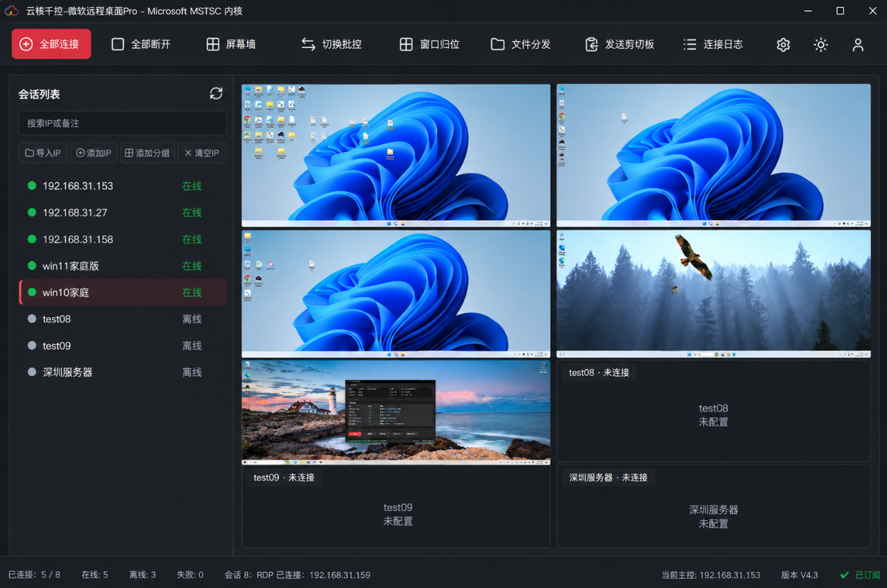
Task: Click 发送剪切板 in the toolbar
Action: (620, 44)
